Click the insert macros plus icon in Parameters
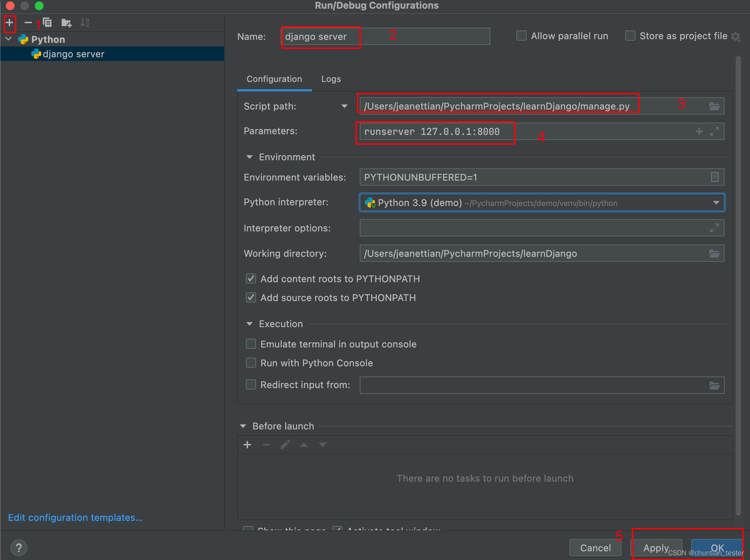Viewport: 750px width, 560px height. click(x=699, y=131)
